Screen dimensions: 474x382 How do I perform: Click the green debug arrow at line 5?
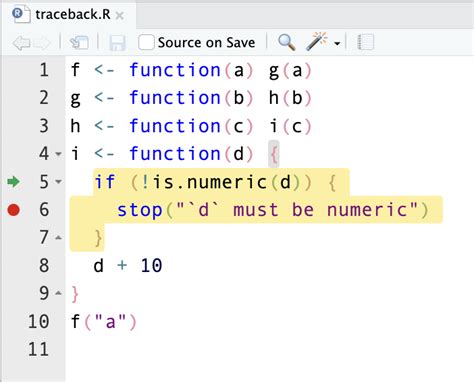tap(14, 182)
